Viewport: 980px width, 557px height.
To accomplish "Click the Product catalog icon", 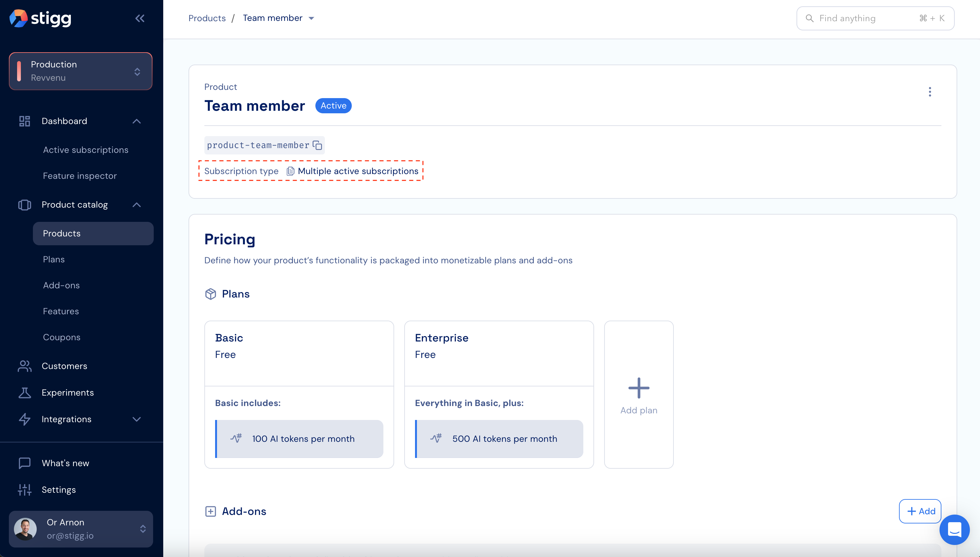I will click(24, 205).
